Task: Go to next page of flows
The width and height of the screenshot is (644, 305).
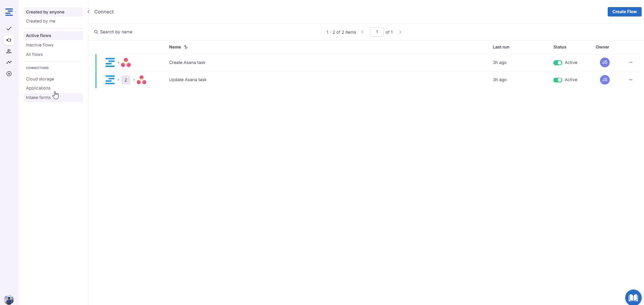Action: click(400, 32)
